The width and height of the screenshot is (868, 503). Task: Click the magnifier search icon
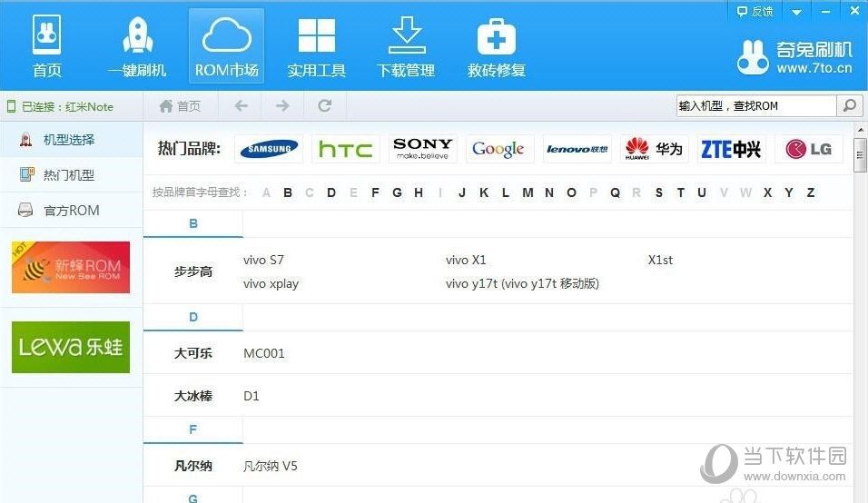849,105
